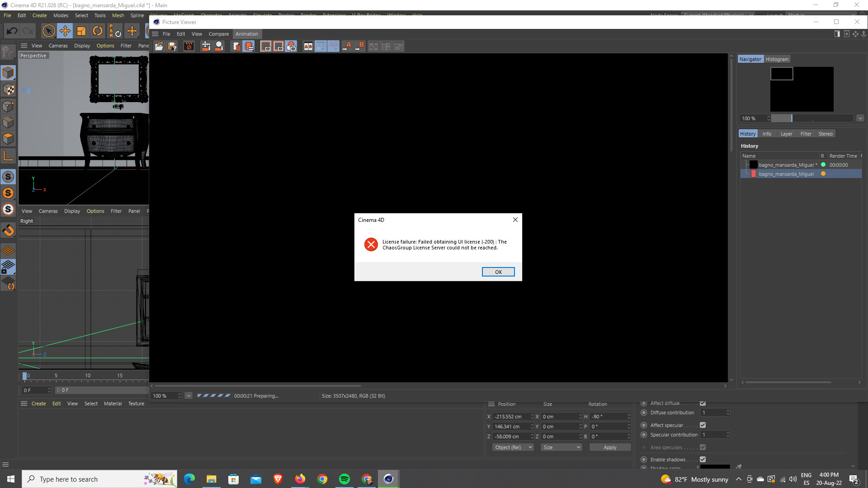Select the Scale tool

click(x=81, y=31)
